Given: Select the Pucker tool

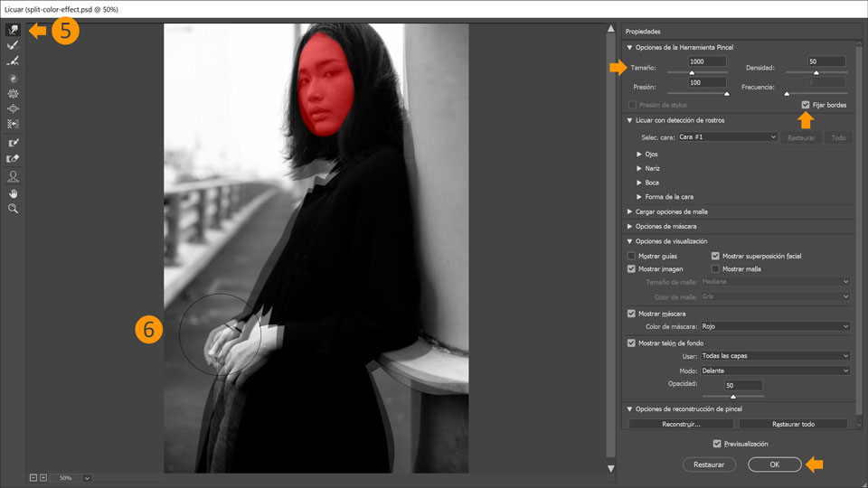Looking at the screenshot, I should click(13, 94).
